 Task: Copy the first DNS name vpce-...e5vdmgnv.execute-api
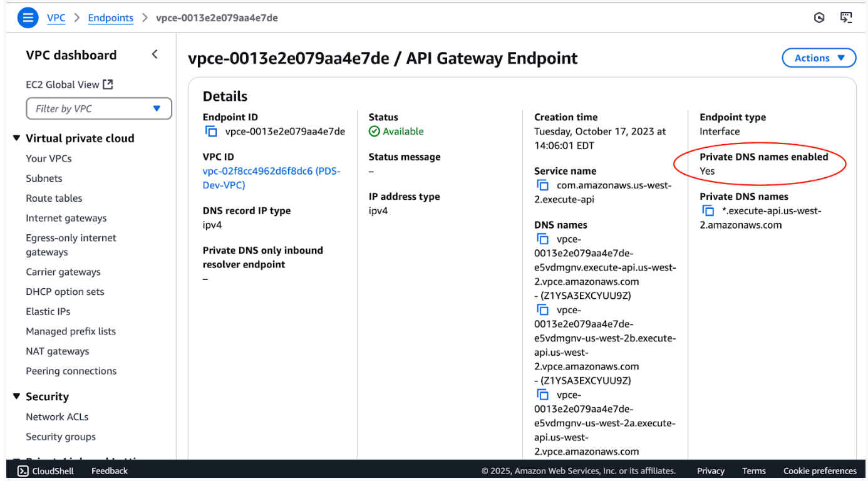pyautogui.click(x=543, y=239)
